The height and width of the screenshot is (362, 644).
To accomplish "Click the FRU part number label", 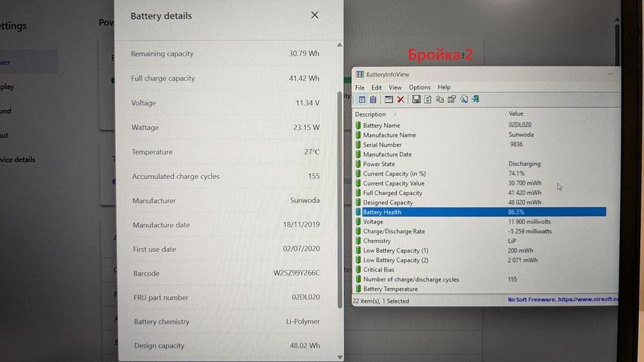I will [x=160, y=298].
